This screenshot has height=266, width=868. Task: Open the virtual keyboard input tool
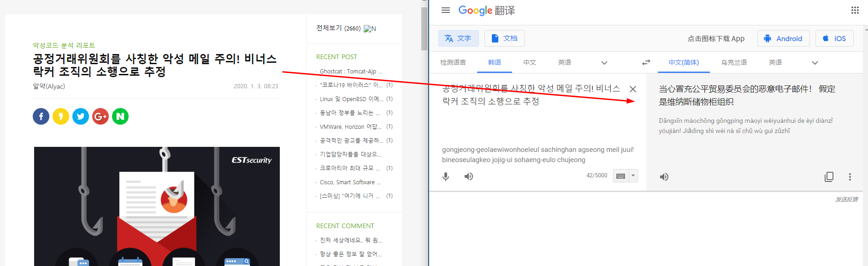[621, 176]
